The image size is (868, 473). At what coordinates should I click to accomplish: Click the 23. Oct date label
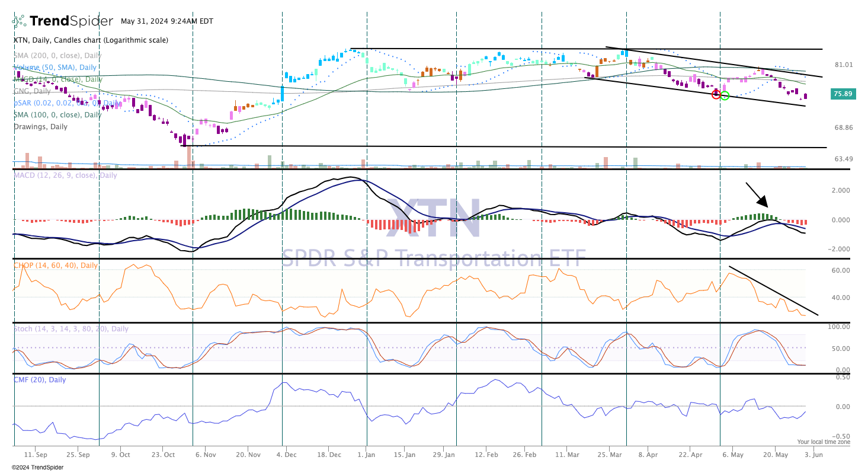click(x=163, y=455)
